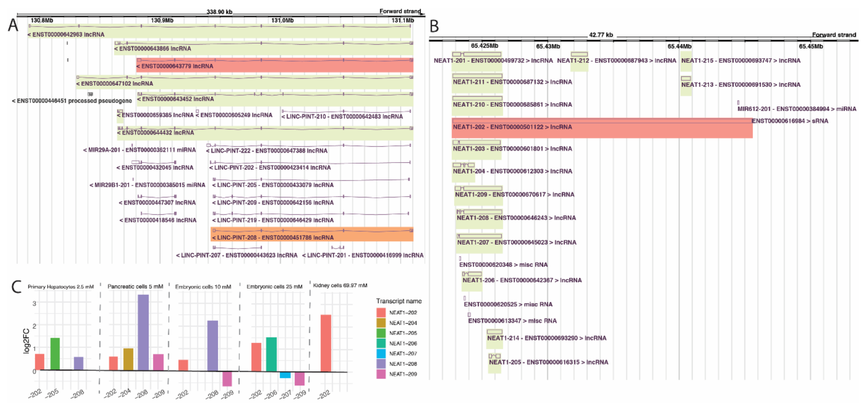Click the NEAT1-204 legend color square
The width and height of the screenshot is (868, 407).
pos(381,323)
